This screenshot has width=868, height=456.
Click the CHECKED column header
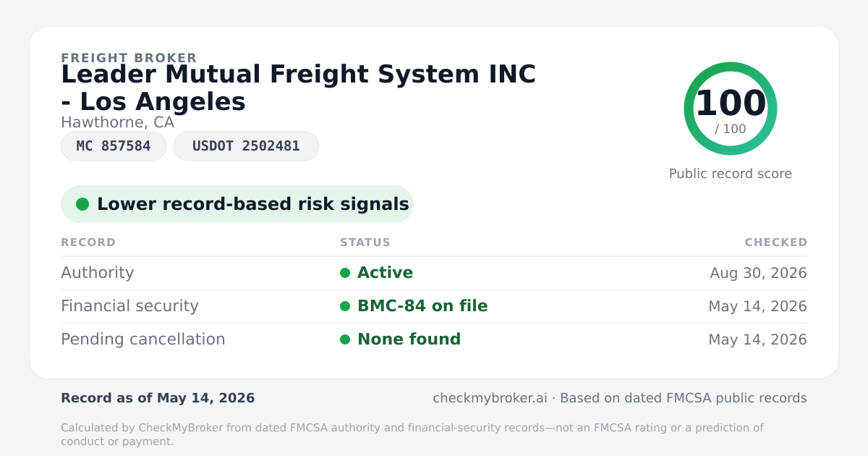click(776, 242)
